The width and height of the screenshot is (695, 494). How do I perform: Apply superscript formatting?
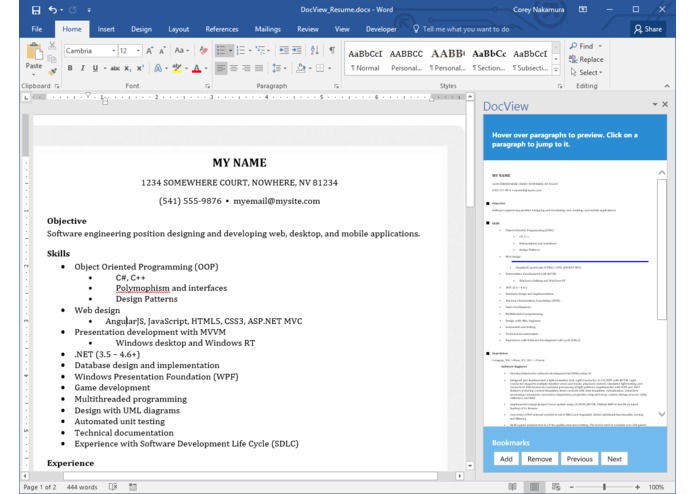point(140,68)
